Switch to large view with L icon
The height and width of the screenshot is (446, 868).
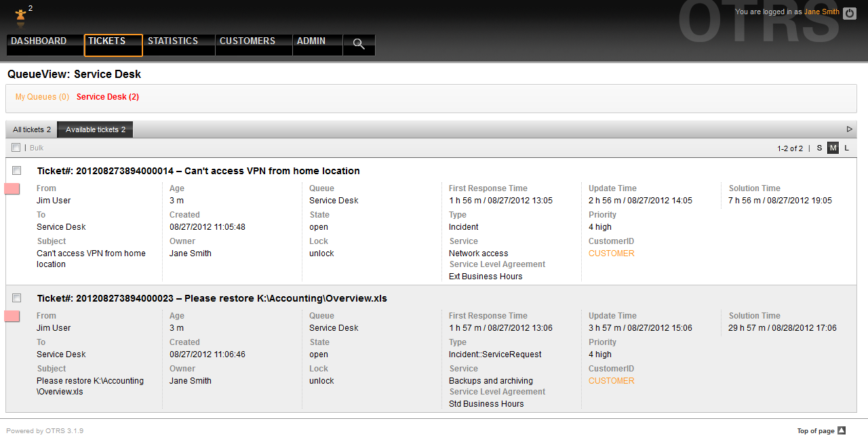[846, 148]
